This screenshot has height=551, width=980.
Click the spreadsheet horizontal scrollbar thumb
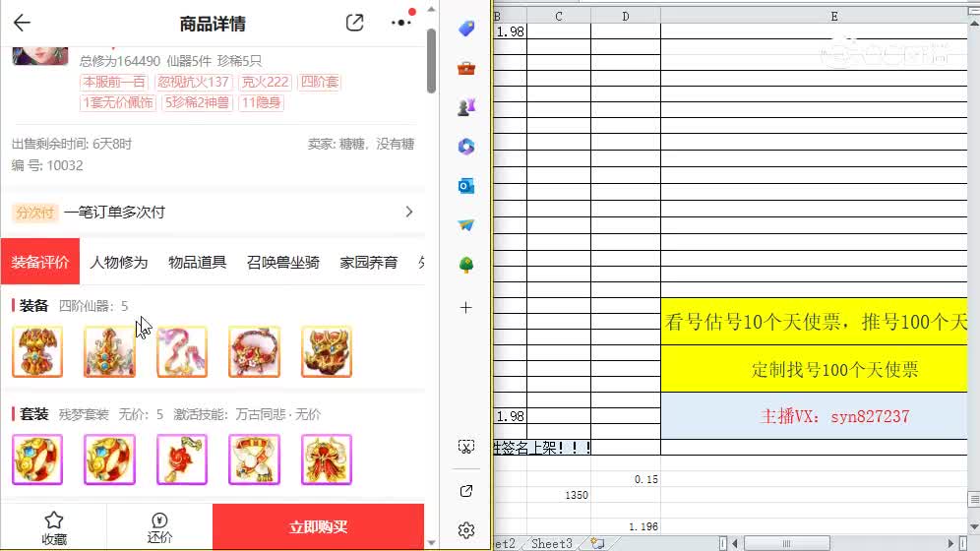(787, 543)
